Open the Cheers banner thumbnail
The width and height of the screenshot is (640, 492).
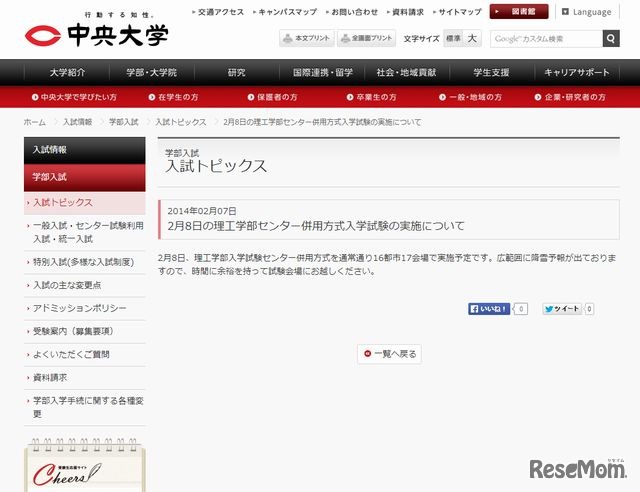pyautogui.click(x=84, y=465)
